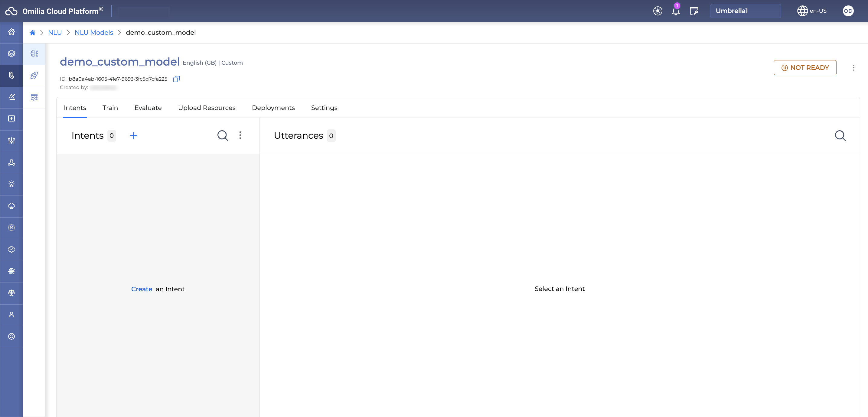Click the copy ID icon next to model ID
Screen dimensions: 868x417
click(177, 79)
